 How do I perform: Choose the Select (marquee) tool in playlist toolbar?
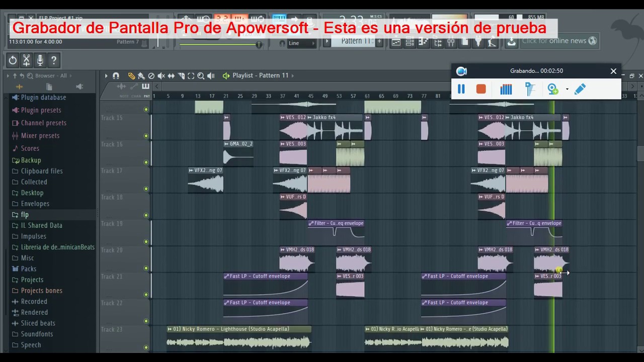(x=191, y=76)
